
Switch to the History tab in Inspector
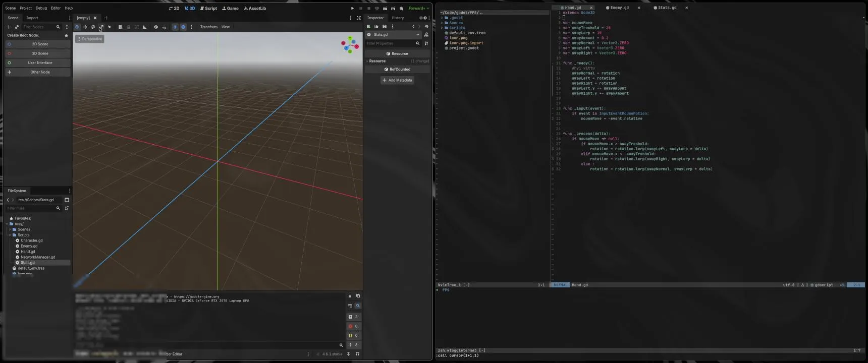click(398, 18)
